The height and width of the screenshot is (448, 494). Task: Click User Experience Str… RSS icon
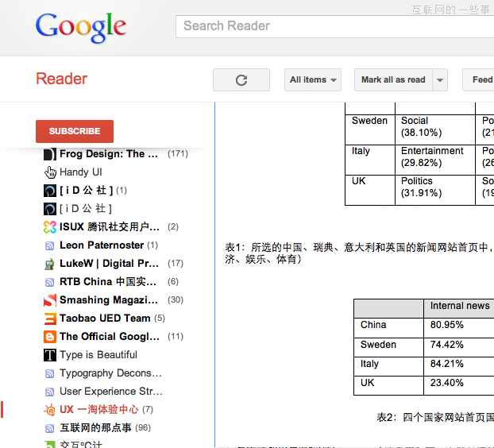point(50,392)
